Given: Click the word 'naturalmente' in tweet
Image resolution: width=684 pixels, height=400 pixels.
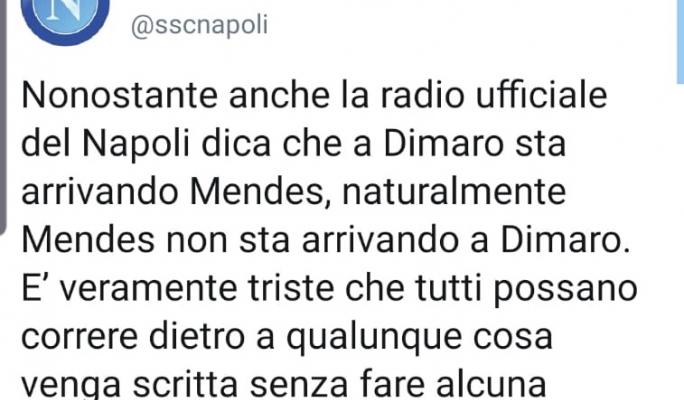Looking at the screenshot, I should tap(454, 192).
